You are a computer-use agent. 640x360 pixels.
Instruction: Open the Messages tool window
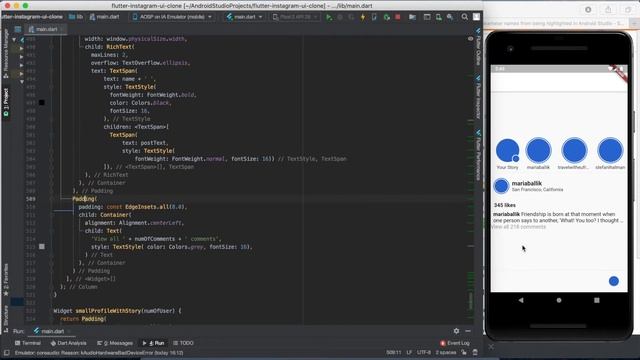pos(115,343)
